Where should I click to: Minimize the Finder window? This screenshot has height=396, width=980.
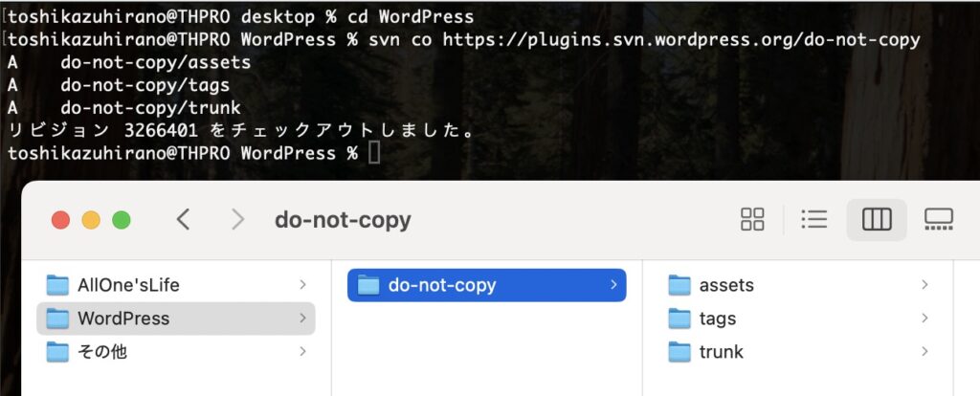(x=91, y=220)
